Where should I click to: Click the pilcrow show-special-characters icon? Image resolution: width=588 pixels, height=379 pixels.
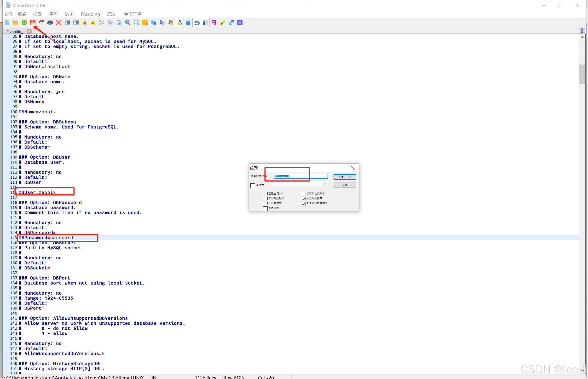(214, 23)
